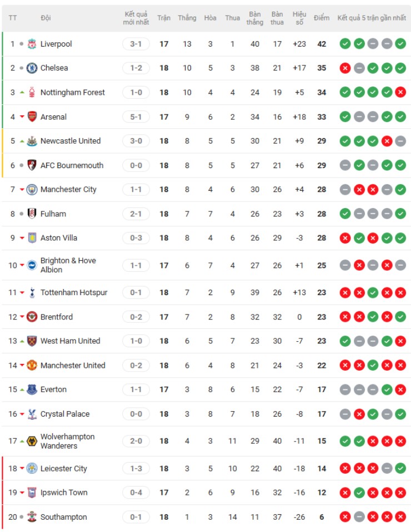Click the Chelsea club crest icon
This screenshot has height=532, width=411.
point(32,68)
